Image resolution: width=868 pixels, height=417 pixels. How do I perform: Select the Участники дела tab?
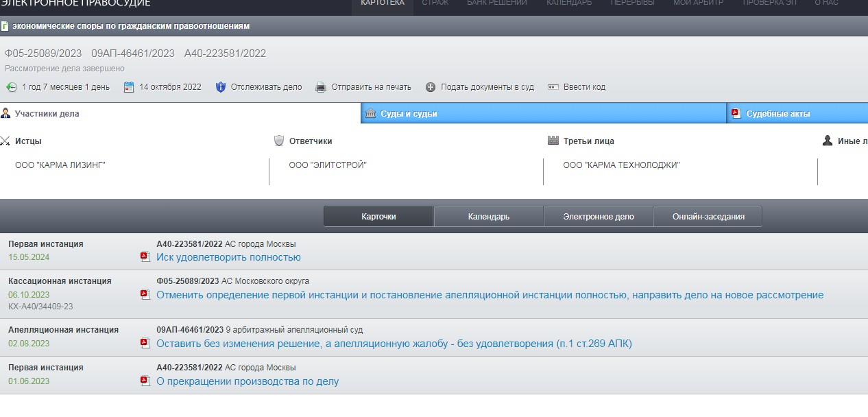[47, 114]
